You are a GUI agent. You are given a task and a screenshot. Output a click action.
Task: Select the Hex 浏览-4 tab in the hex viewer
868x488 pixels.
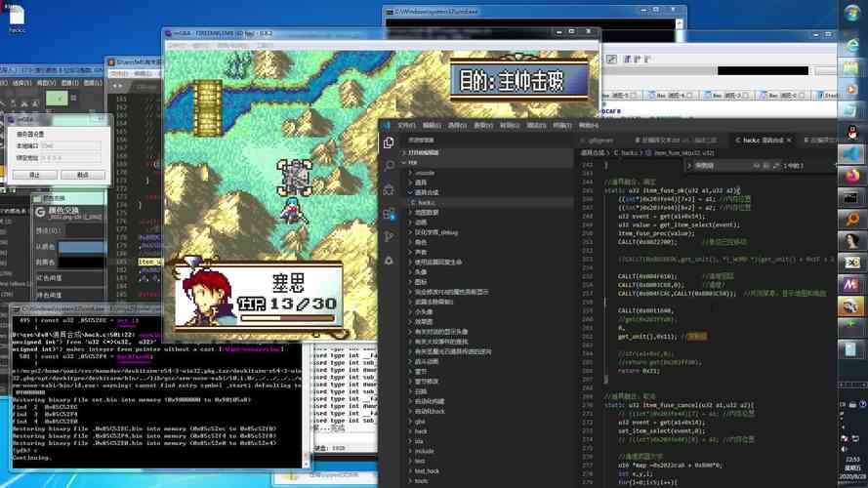(671, 96)
